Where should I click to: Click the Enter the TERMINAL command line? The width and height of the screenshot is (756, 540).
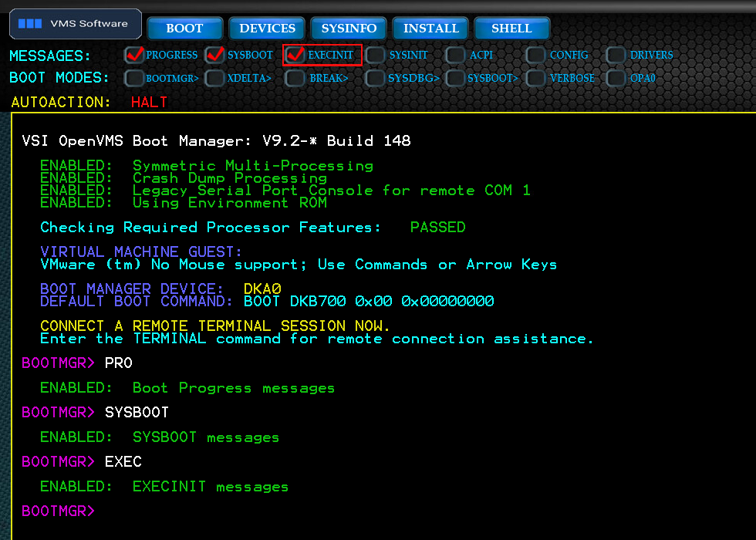coord(317,339)
